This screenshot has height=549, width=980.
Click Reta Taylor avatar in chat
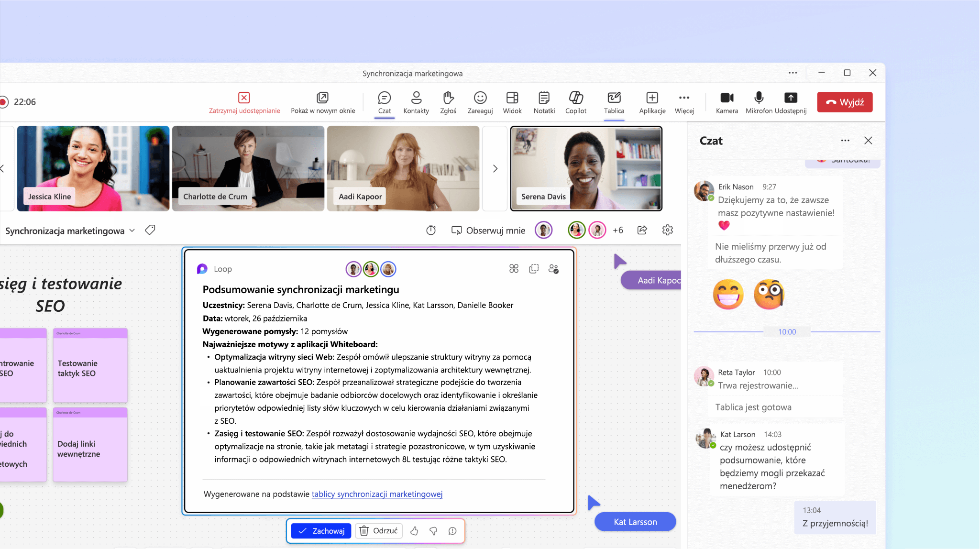[x=704, y=376]
